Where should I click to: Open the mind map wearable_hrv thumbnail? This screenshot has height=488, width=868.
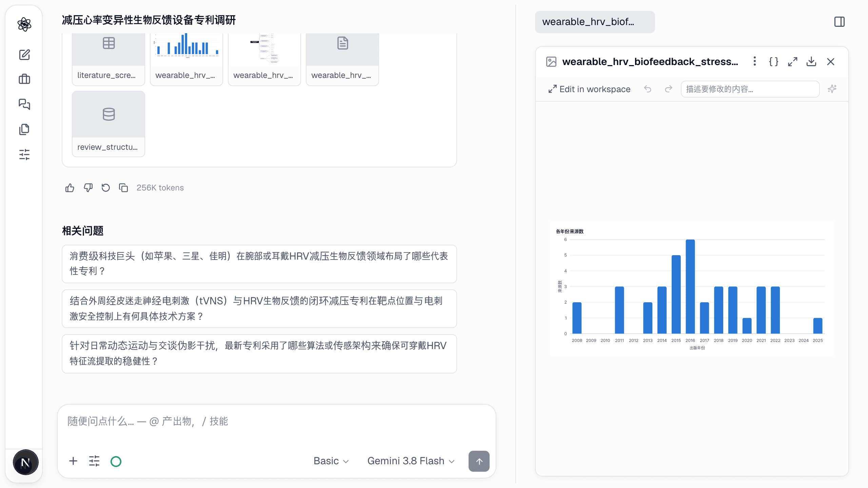pyautogui.click(x=264, y=59)
